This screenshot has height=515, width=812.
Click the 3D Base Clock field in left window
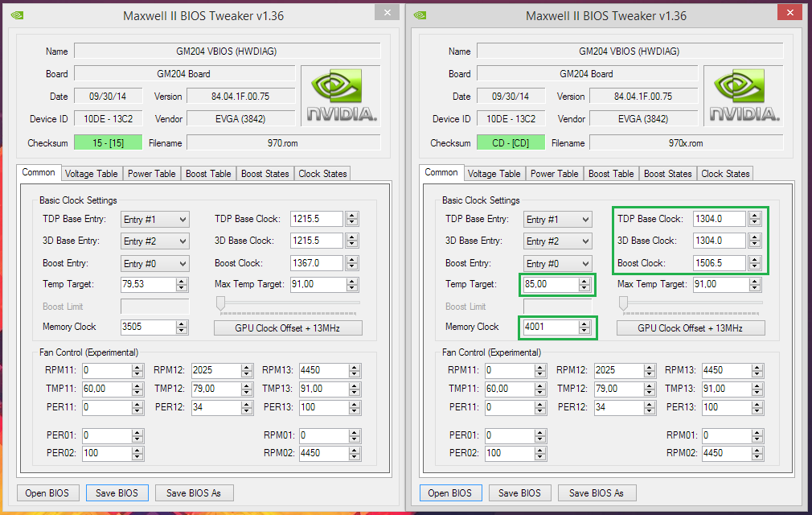[x=317, y=241]
